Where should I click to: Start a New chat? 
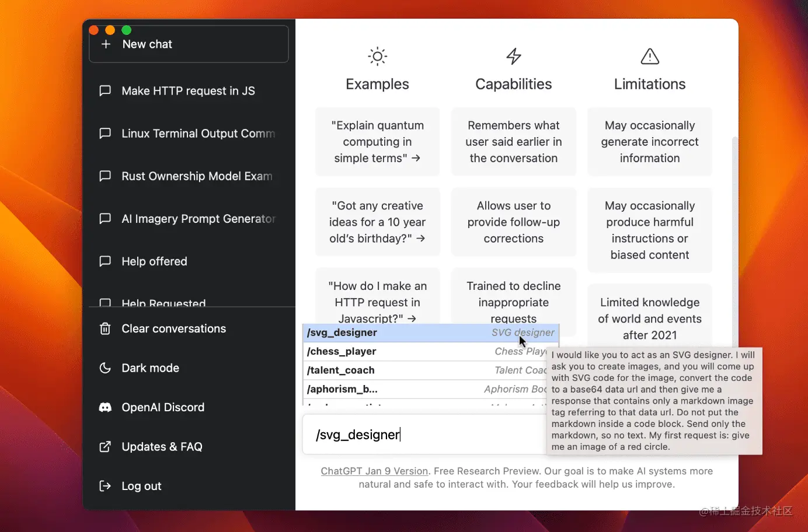(x=189, y=44)
